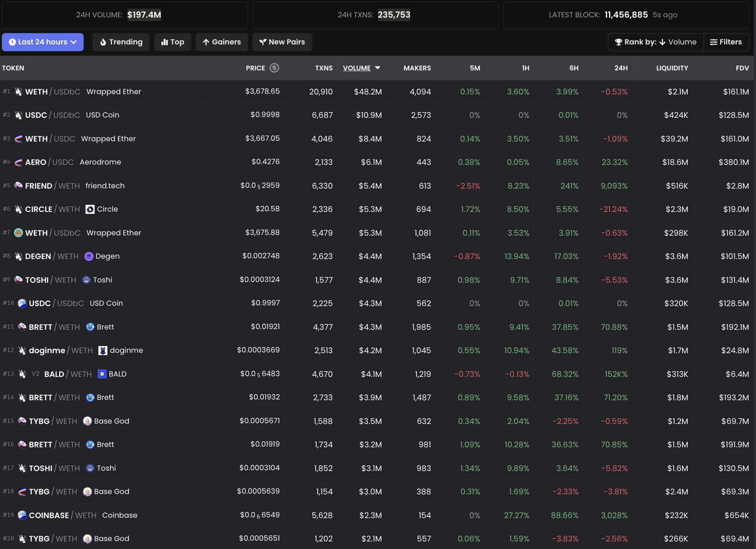Click the 24H change 9,093%
This screenshot has width=756, height=549.
(614, 186)
